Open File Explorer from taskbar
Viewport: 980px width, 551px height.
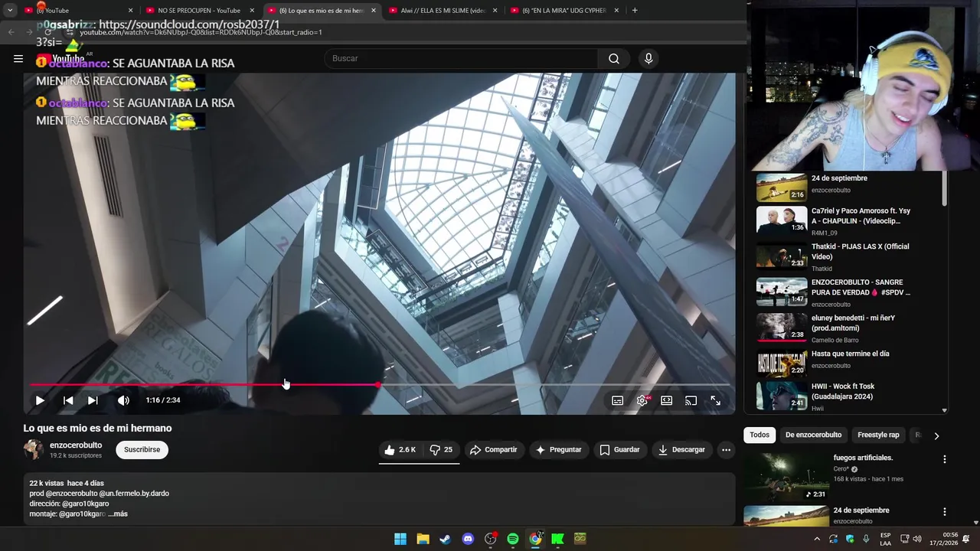point(423,539)
